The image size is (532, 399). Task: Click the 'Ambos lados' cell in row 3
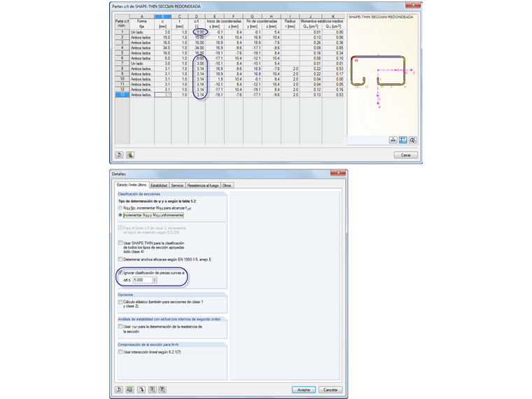[x=142, y=43]
